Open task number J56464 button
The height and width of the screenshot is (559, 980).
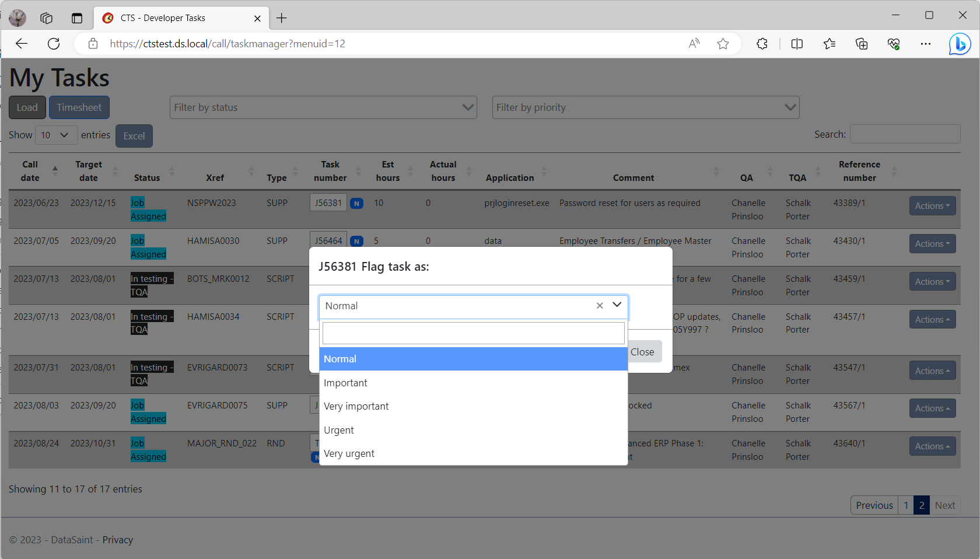(328, 240)
